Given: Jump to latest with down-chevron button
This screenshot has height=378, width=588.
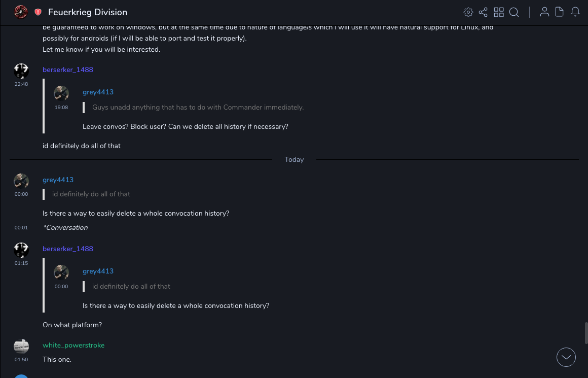Looking at the screenshot, I should pos(566,357).
